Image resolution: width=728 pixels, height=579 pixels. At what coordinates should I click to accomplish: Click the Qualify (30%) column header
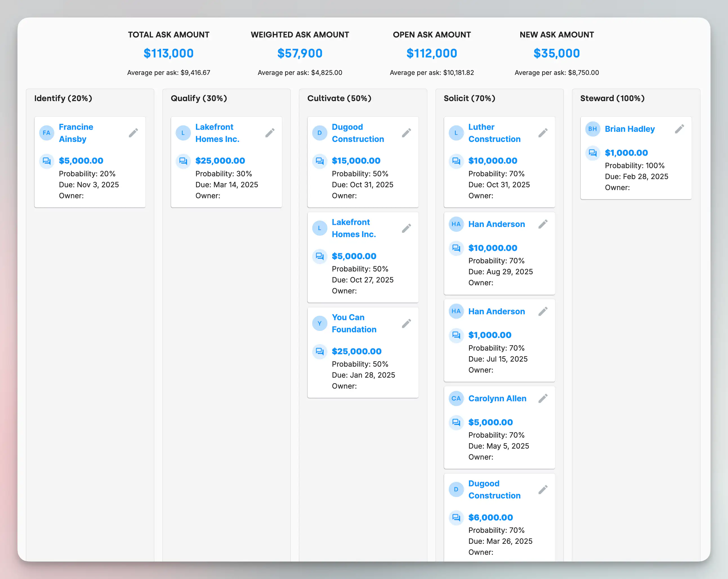(198, 98)
